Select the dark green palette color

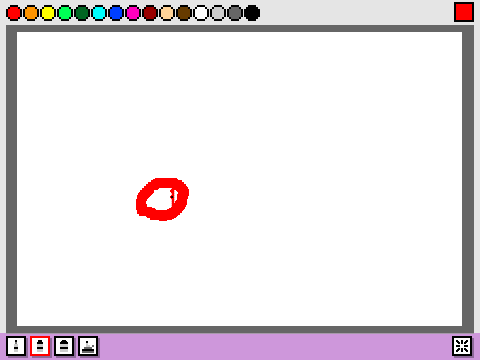[82, 13]
